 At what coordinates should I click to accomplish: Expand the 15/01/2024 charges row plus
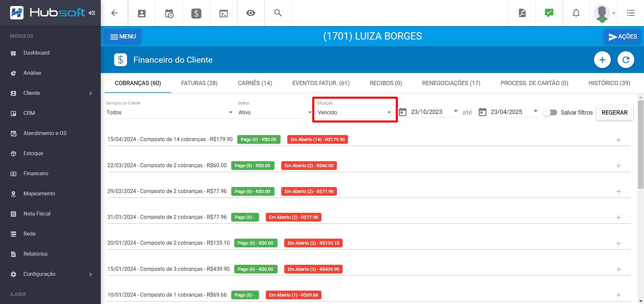click(x=618, y=269)
